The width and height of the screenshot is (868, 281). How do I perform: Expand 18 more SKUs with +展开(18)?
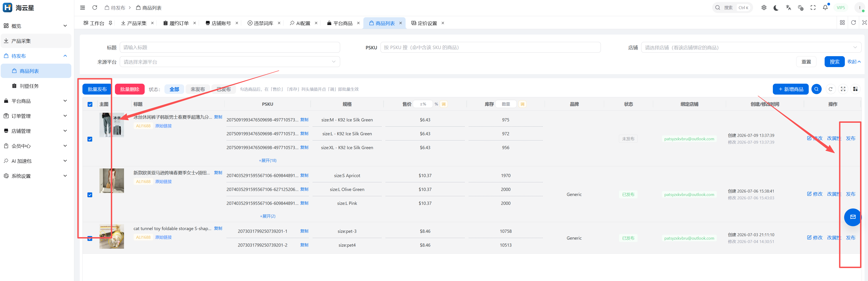(268, 161)
